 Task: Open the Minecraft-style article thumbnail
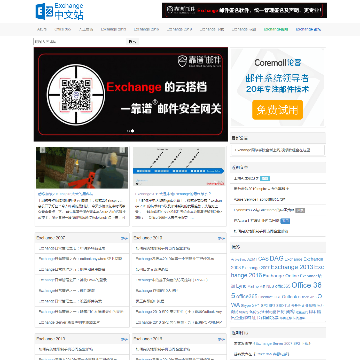click(x=82, y=168)
